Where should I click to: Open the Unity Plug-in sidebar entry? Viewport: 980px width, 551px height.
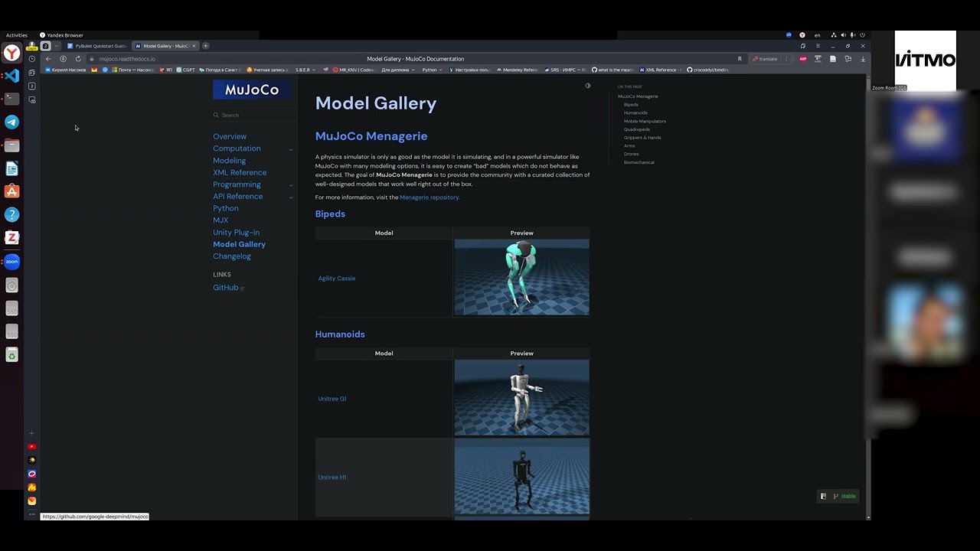click(236, 232)
